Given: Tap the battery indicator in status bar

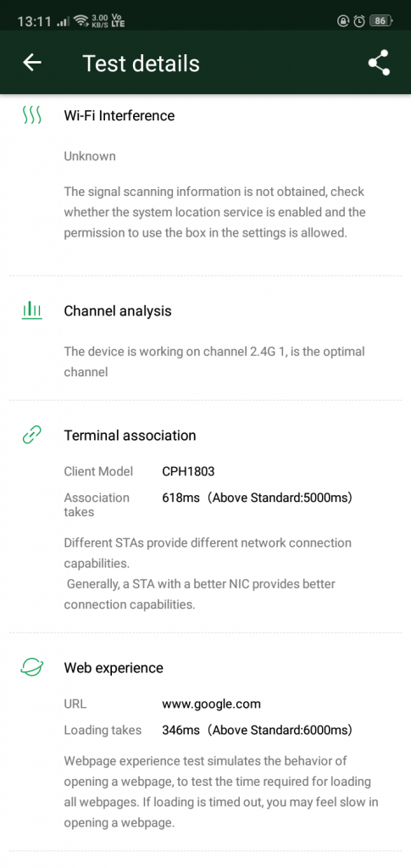Looking at the screenshot, I should click(380, 21).
